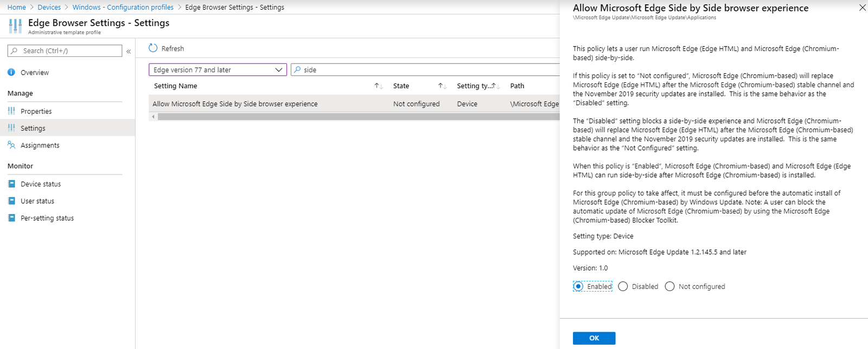Screen dimensions: 868x349
Task: Click the horizontal scrollbar under the table
Action: tap(358, 117)
